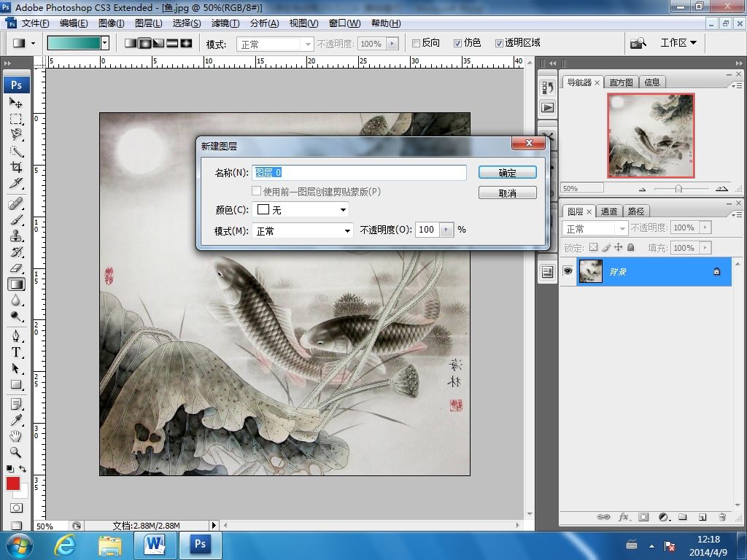Switch to the 直方图 tab
Viewport: 747px width, 560px height.
tap(622, 82)
